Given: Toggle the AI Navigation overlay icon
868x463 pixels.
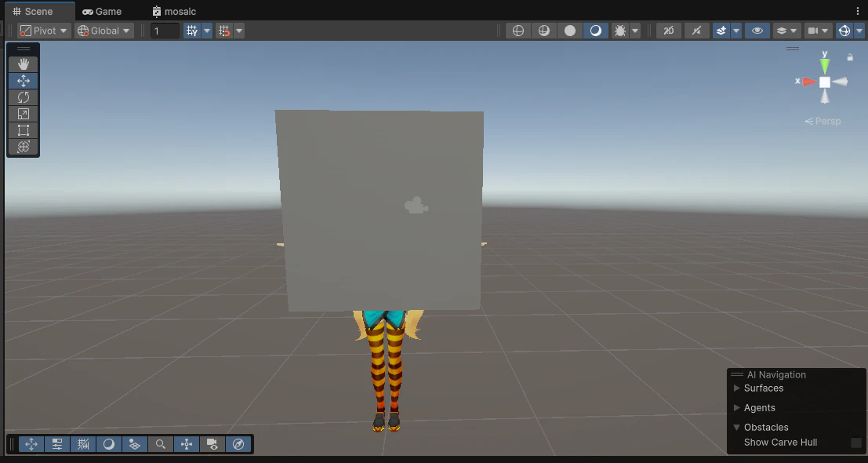Looking at the screenshot, I should click(x=135, y=444).
